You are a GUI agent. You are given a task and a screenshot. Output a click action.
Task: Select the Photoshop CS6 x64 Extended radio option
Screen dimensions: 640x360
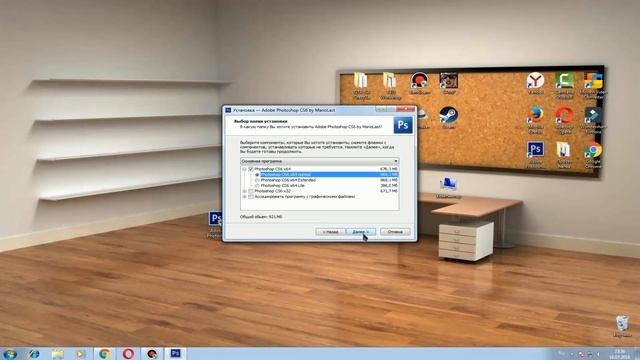[x=257, y=180]
